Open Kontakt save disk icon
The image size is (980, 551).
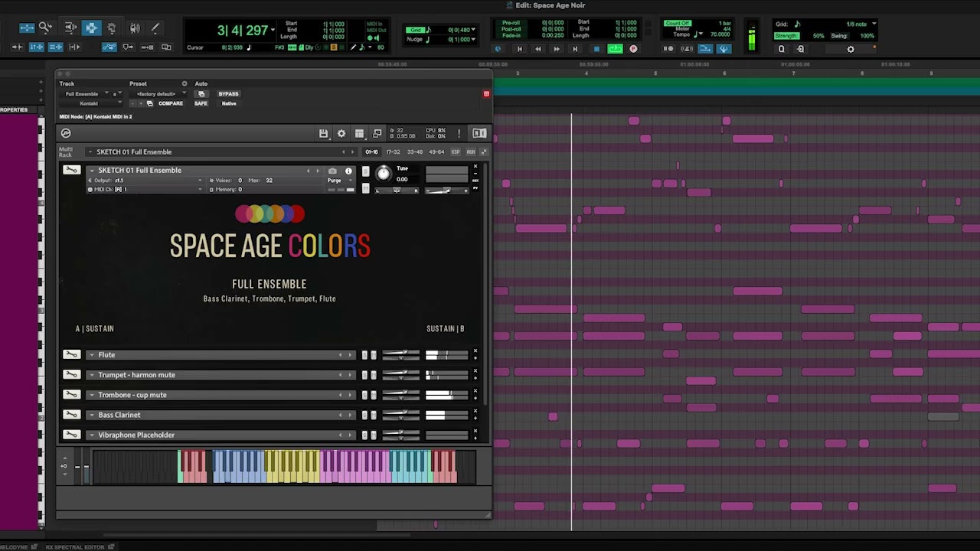[x=323, y=133]
